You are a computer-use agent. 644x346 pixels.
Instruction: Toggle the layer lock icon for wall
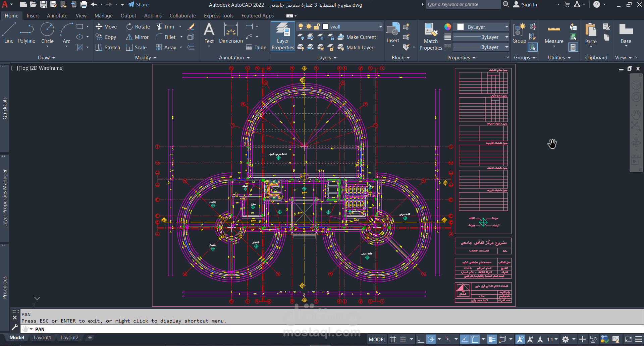(317, 27)
